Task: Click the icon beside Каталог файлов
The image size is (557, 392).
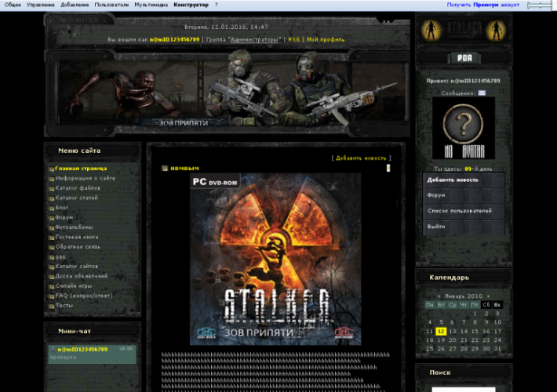Action: (x=52, y=188)
